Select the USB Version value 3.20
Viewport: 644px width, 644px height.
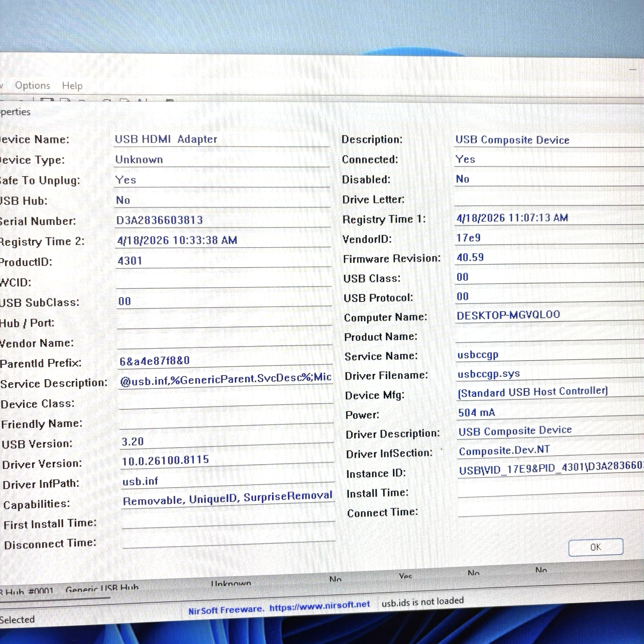point(227,441)
